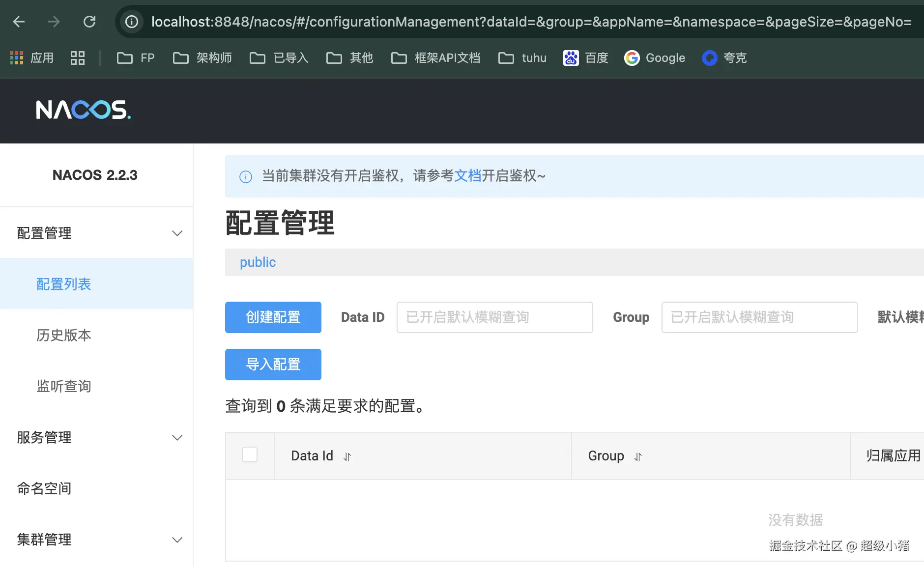Click the info icon in the auth notice
924x567 pixels.
[x=246, y=176]
